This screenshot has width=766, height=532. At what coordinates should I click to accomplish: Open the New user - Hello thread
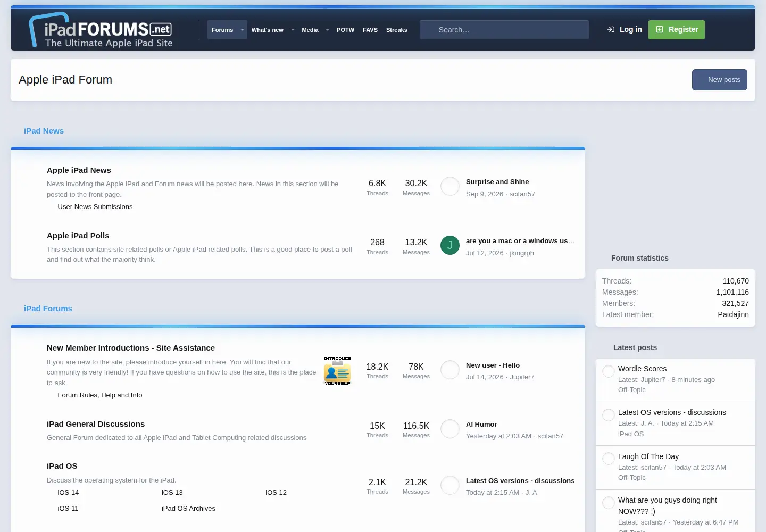pyautogui.click(x=493, y=365)
